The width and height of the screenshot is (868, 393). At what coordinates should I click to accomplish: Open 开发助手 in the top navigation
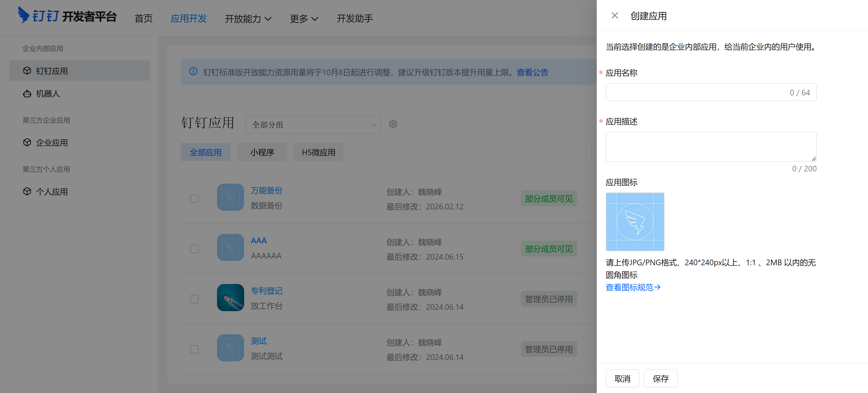click(355, 19)
